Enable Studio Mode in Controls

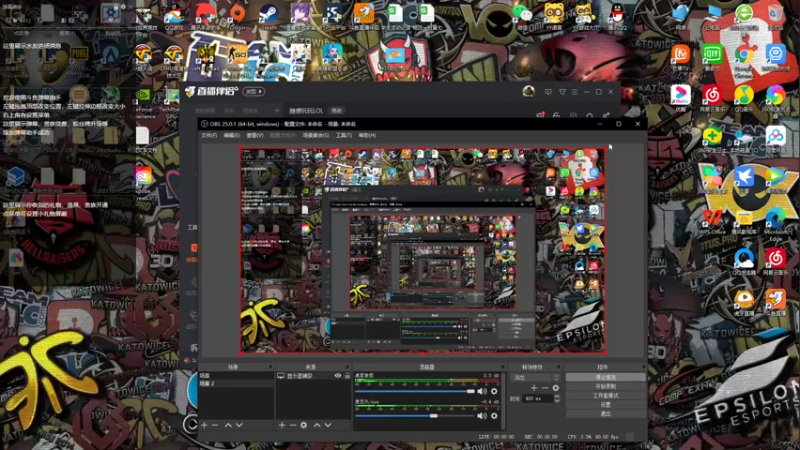click(605, 395)
